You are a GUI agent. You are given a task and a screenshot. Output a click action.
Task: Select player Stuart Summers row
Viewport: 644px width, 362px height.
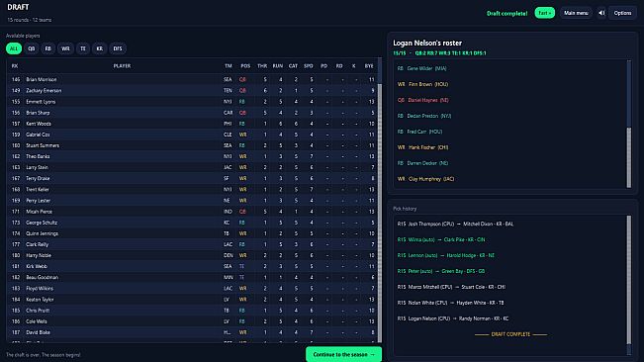(191, 145)
